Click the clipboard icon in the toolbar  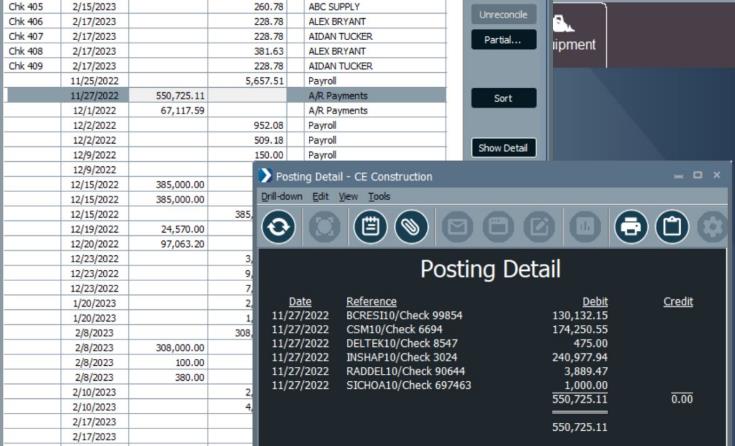pos(672,227)
